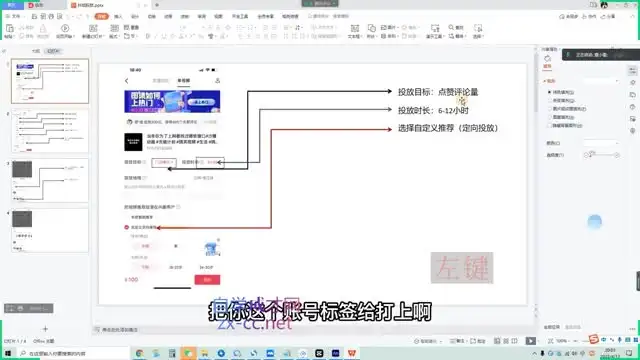Image resolution: width=640 pixels, height=360 pixels.
Task: Open the Slide Show ribbon tab
Action: pos(185,16)
